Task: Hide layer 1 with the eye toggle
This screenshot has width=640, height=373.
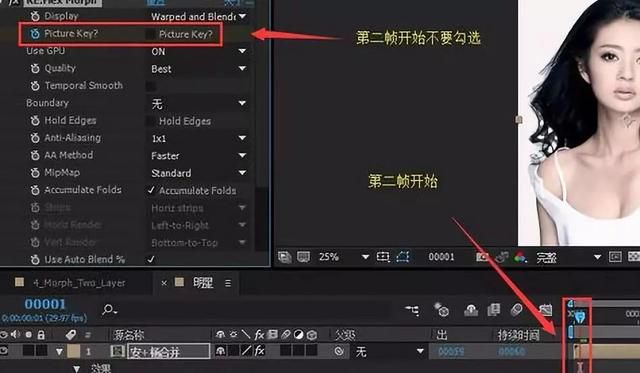Action: pos(4,351)
